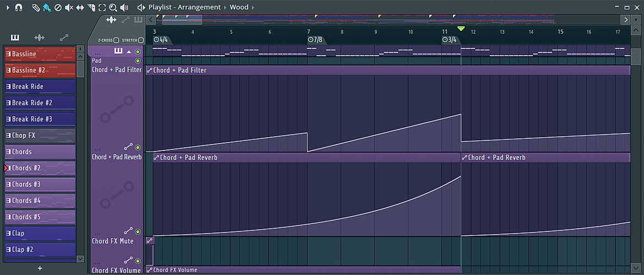The image size is (644, 275).
Task: Choose the Select marquee tool
Action: 102,7
